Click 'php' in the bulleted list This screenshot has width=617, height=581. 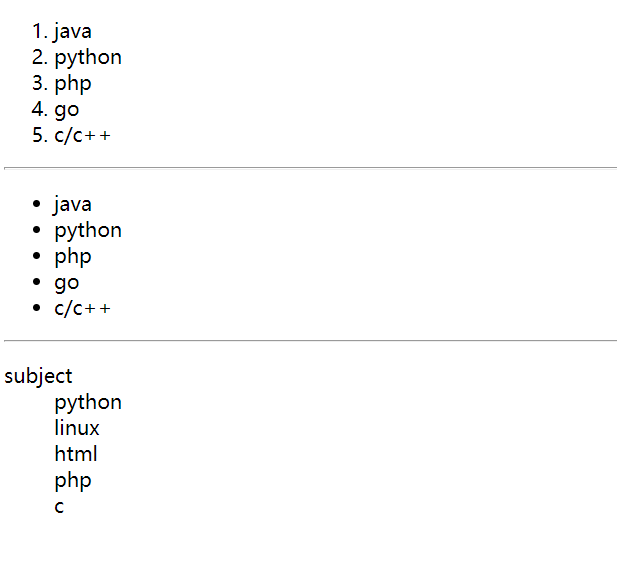click(x=73, y=257)
